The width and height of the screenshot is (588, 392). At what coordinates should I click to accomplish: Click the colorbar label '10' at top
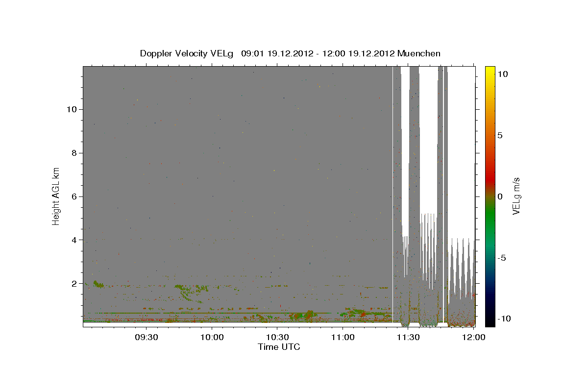coord(502,74)
